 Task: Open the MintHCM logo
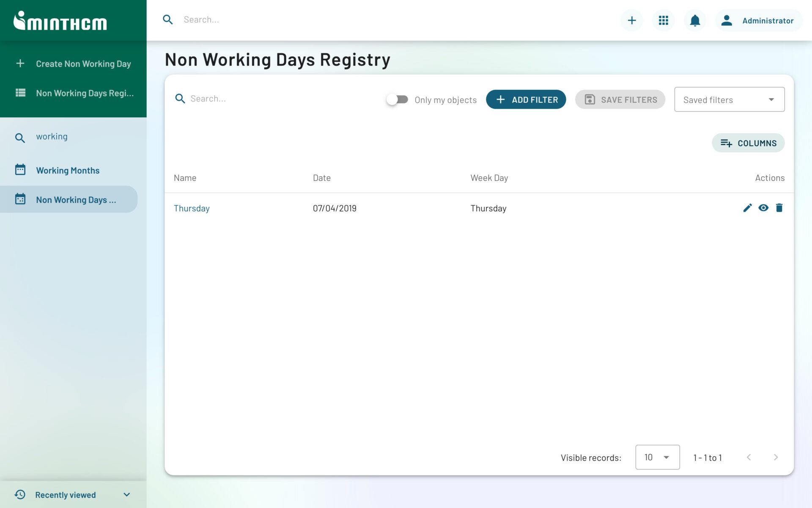coord(60,21)
